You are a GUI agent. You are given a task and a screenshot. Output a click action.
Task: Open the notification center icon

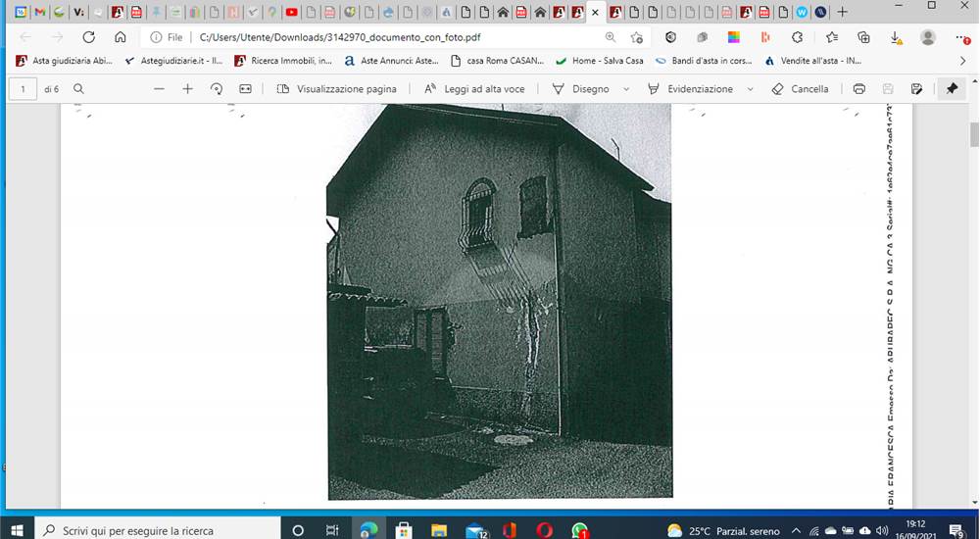pyautogui.click(x=956, y=531)
